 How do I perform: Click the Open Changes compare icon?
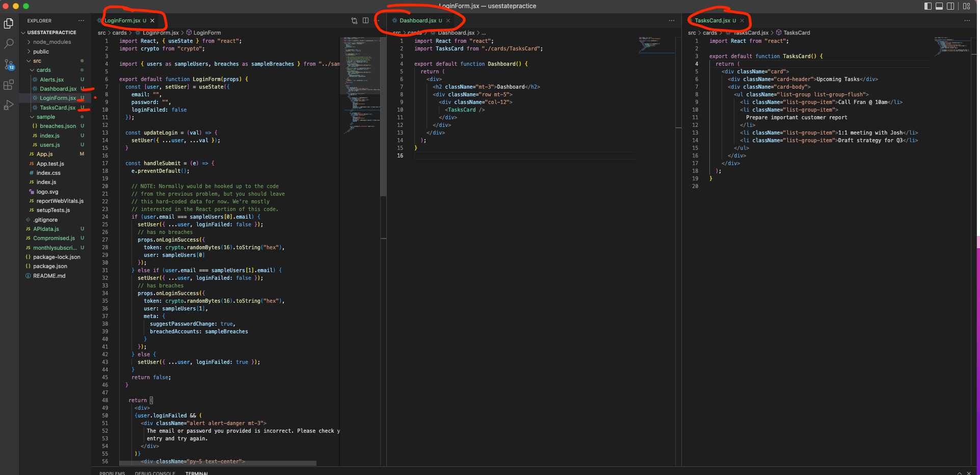click(354, 21)
